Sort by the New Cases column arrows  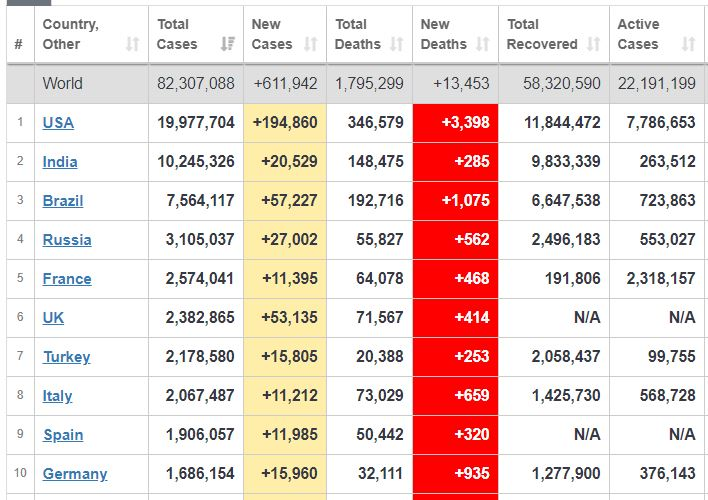311,44
